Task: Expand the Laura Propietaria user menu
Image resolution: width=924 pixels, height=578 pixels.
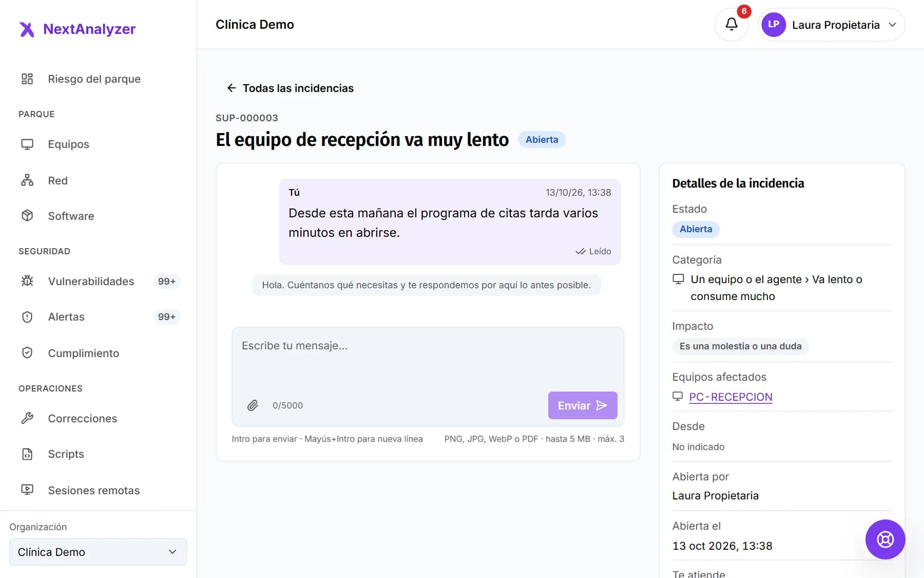Action: point(831,25)
